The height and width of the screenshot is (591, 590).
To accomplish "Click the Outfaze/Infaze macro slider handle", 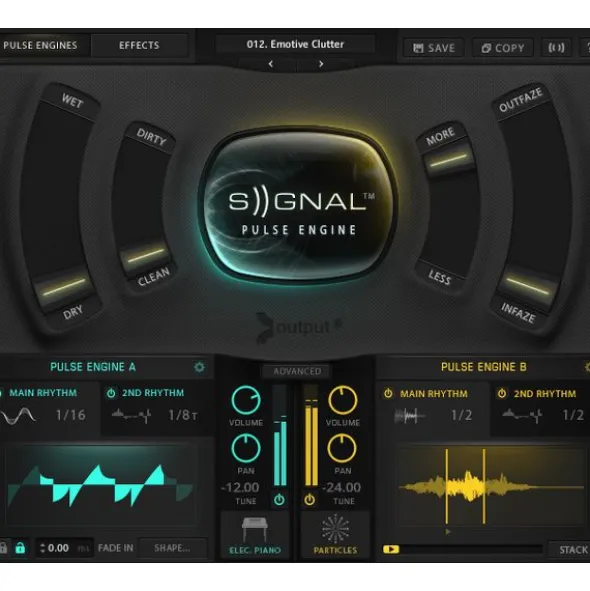I will 527,286.
